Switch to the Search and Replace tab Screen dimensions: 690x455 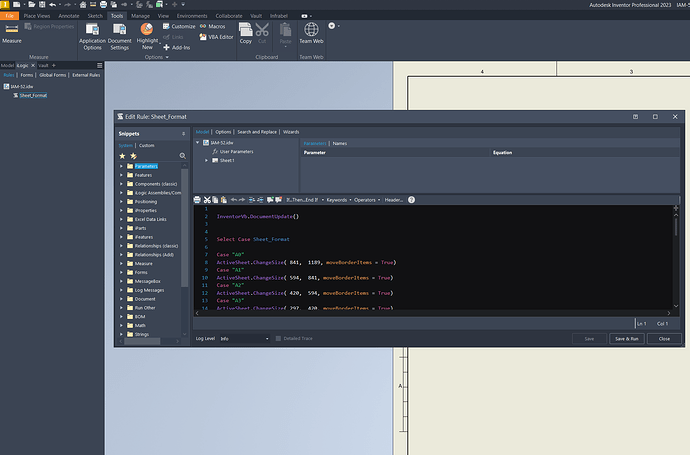257,132
